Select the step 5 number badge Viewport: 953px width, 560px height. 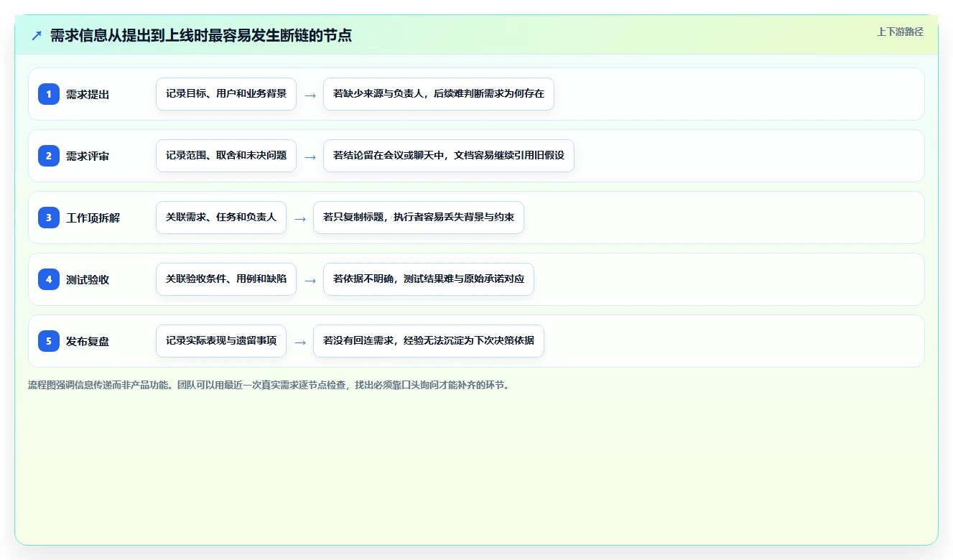point(49,341)
